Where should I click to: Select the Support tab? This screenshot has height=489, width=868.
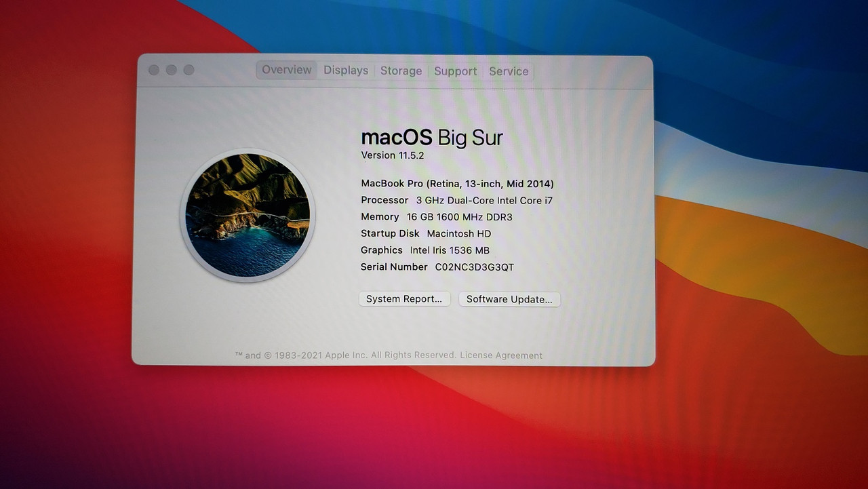pos(455,71)
